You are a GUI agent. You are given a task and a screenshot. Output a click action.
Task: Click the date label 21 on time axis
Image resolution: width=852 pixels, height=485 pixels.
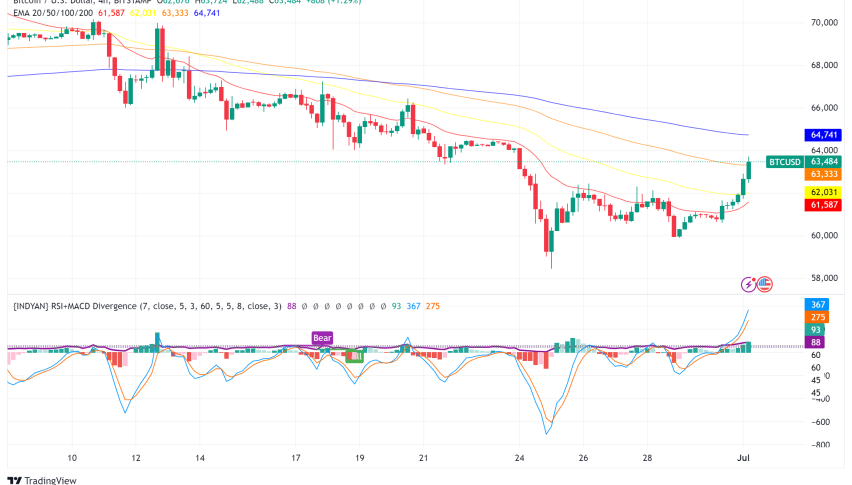(x=423, y=458)
